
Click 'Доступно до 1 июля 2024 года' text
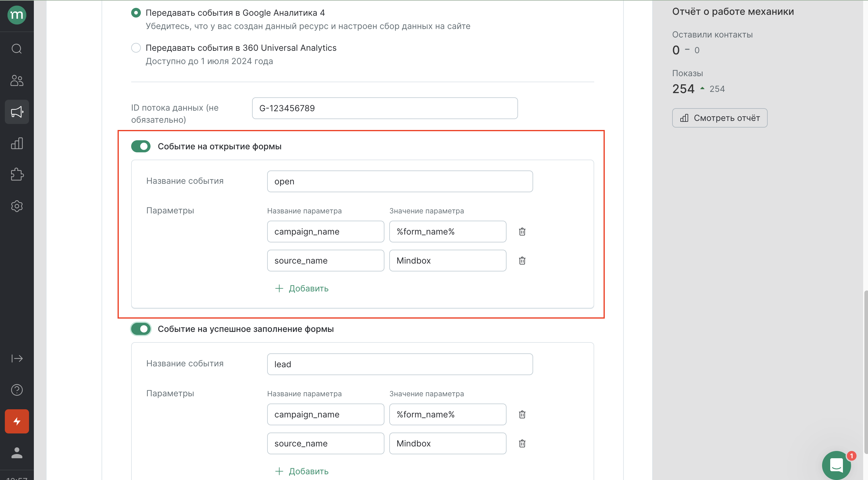click(x=209, y=61)
